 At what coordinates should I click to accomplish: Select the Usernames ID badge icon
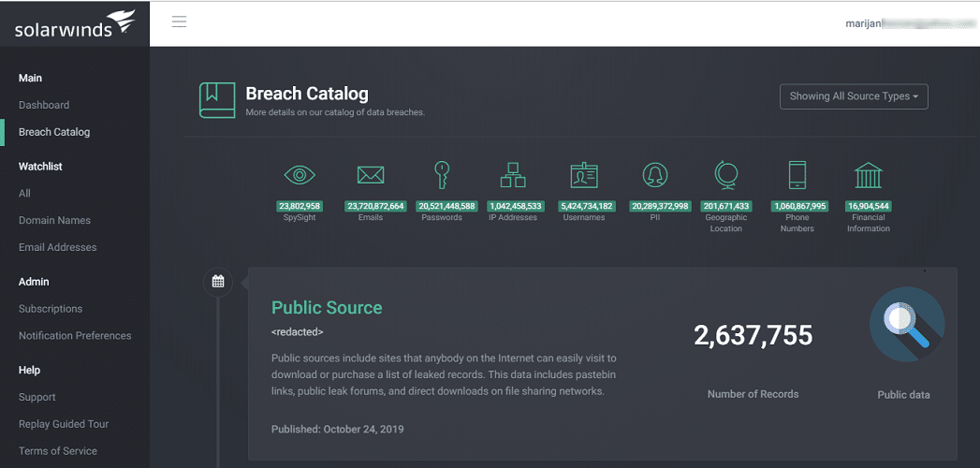click(584, 176)
